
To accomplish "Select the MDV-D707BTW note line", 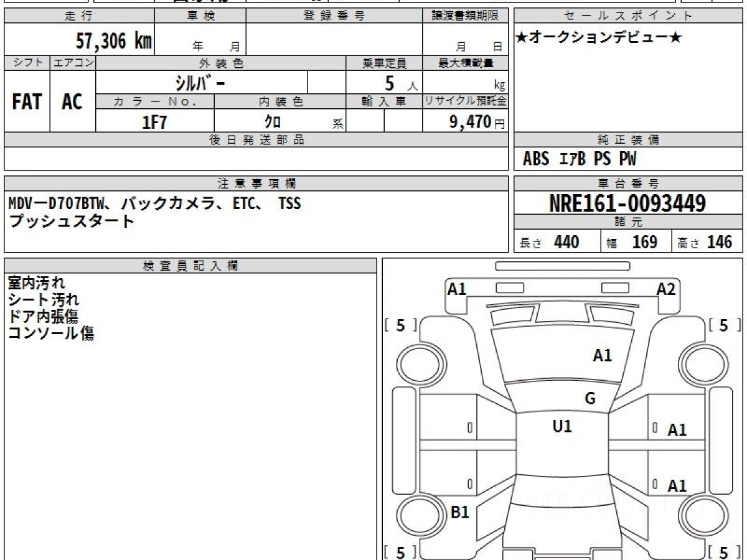I will click(x=155, y=203).
